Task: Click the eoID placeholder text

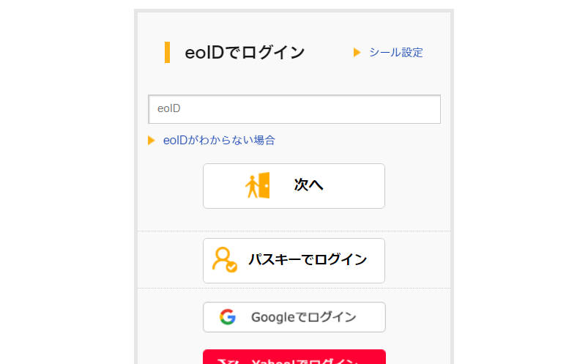Action: 169,108
